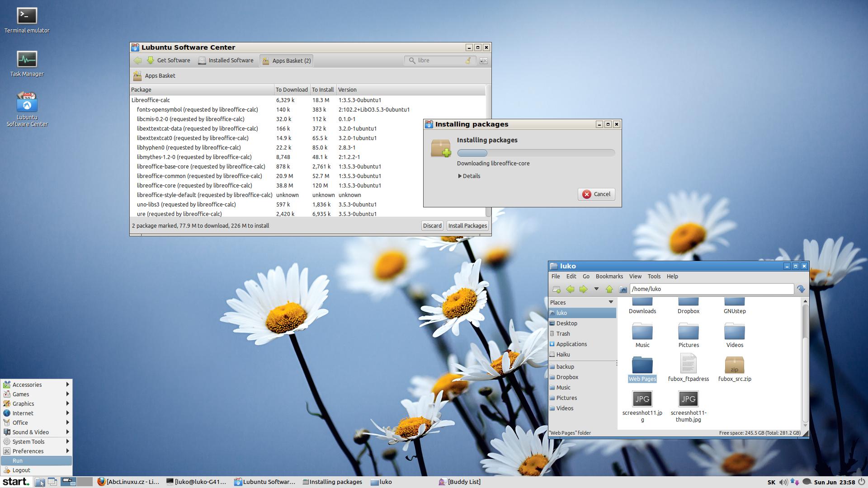Open the Bookmarks menu in file manager
This screenshot has width=868, height=488.
point(609,277)
